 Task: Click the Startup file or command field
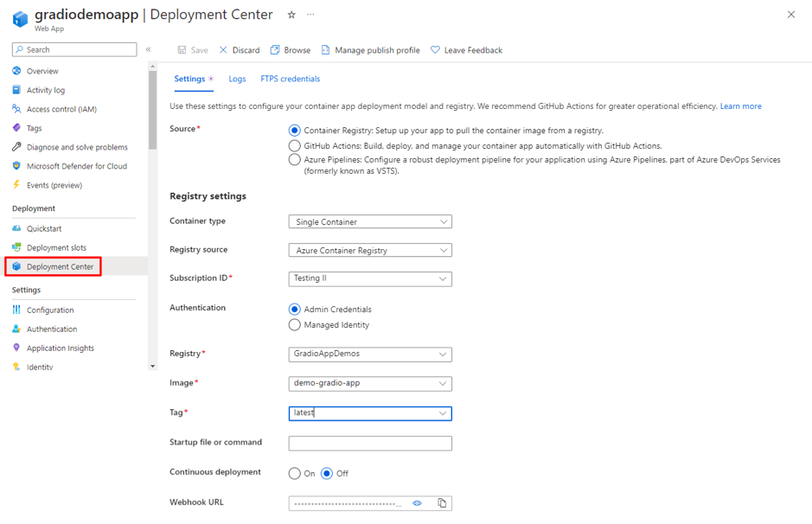(x=370, y=443)
